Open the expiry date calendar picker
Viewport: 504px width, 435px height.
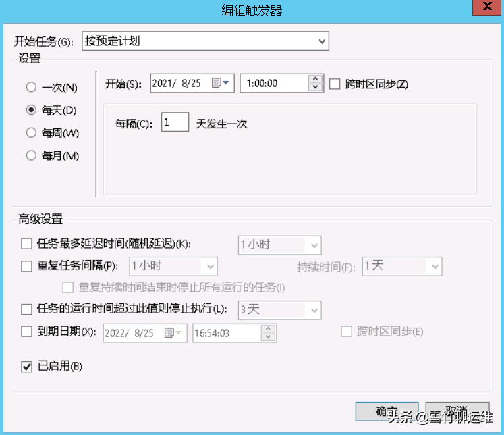pyautogui.click(x=173, y=333)
